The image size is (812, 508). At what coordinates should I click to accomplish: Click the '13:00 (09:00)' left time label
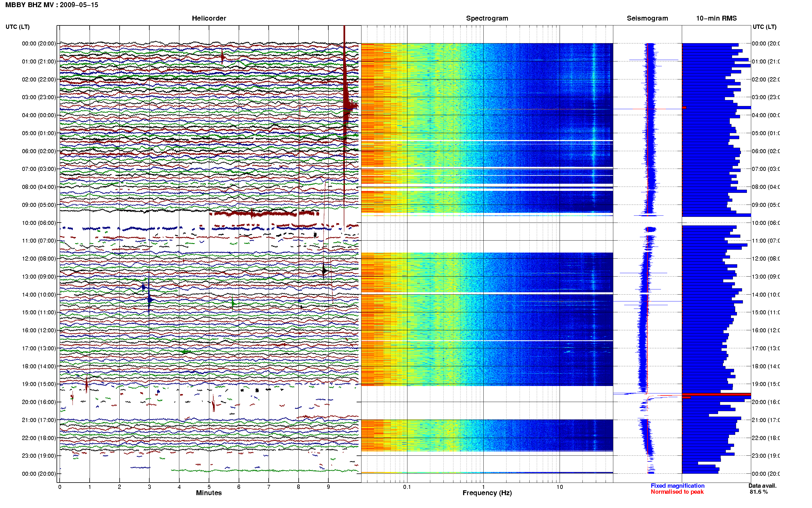point(39,277)
